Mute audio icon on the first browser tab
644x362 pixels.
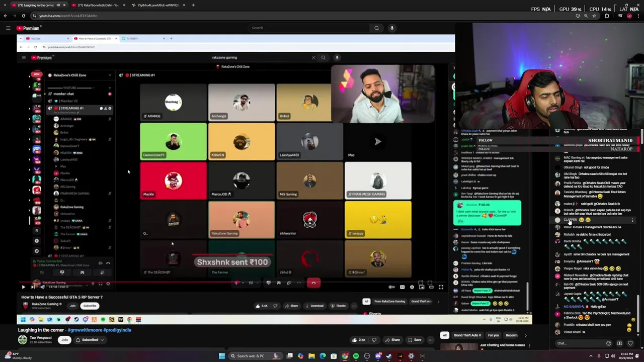coord(58,5)
